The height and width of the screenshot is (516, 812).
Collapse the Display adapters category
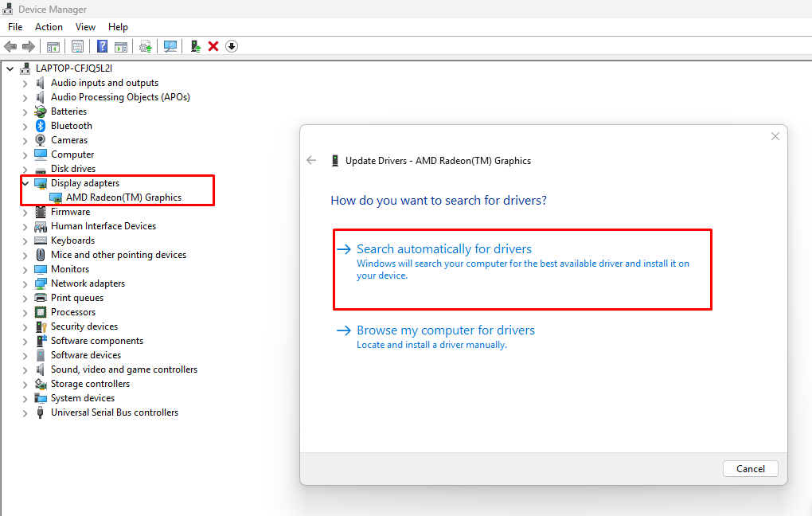tap(25, 183)
